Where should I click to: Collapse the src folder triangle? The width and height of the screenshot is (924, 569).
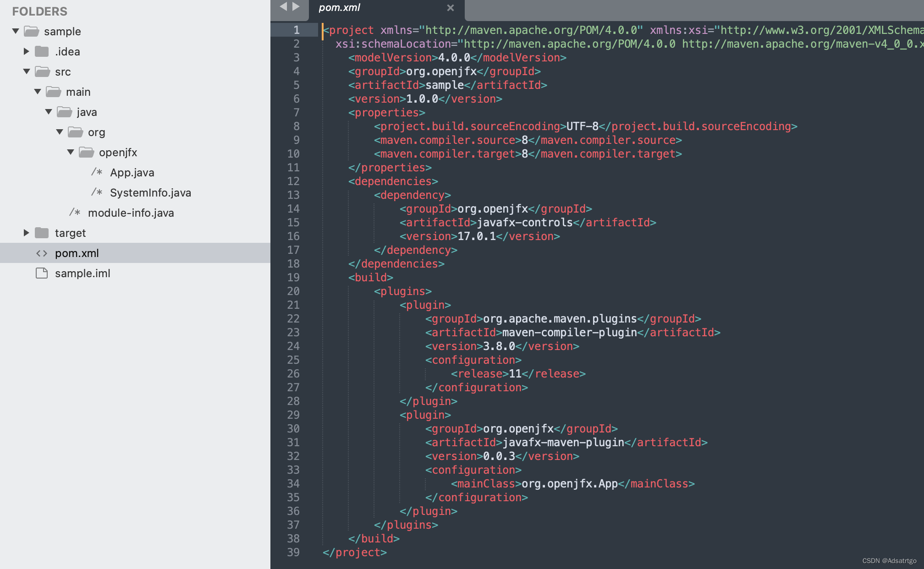click(27, 72)
